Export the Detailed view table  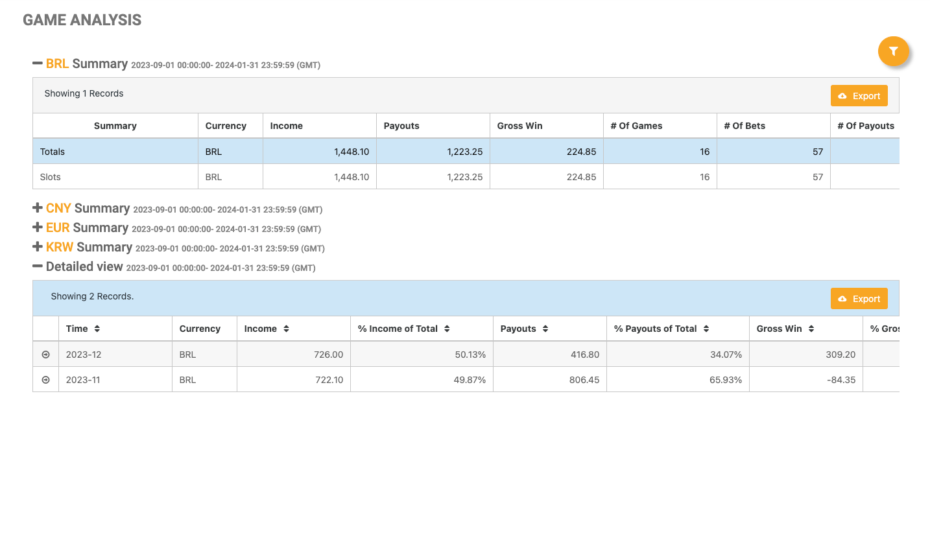coord(859,299)
